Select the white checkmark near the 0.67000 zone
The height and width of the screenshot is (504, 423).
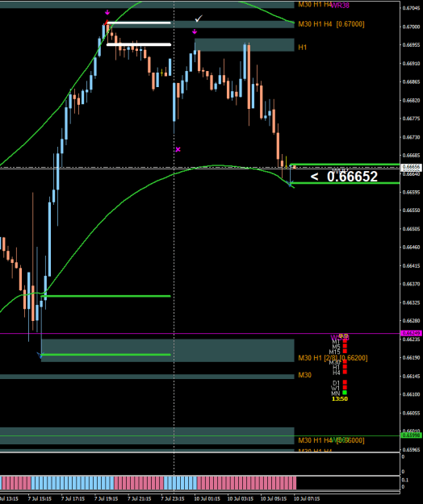199,19
